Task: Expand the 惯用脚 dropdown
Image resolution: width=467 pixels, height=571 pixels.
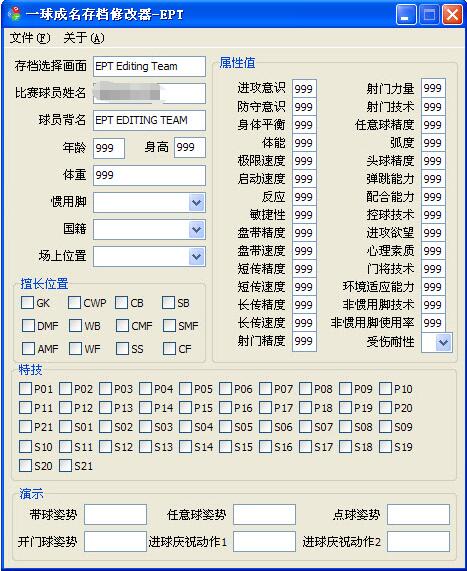Action: (197, 202)
